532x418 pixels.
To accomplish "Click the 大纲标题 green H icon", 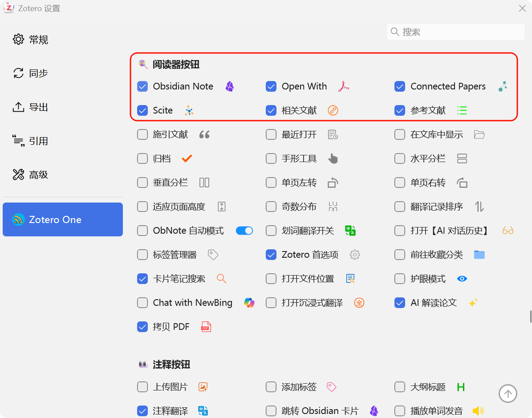I will [x=461, y=387].
